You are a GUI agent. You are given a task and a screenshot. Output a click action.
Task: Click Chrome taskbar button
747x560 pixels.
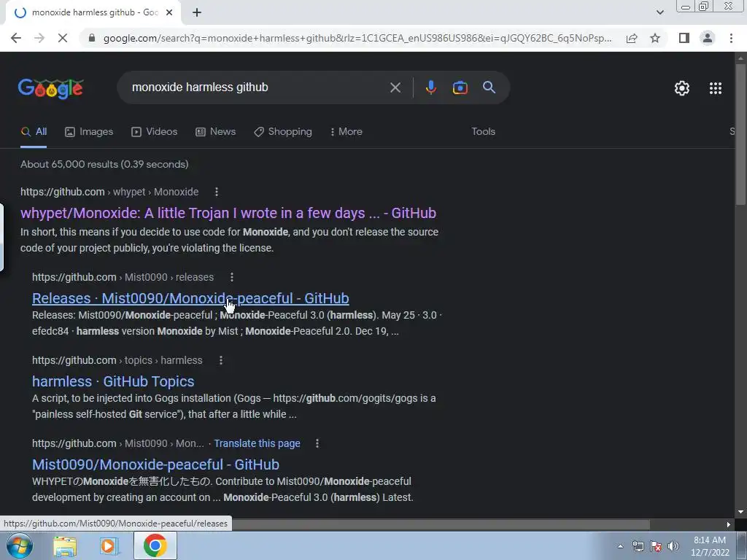[155, 545]
